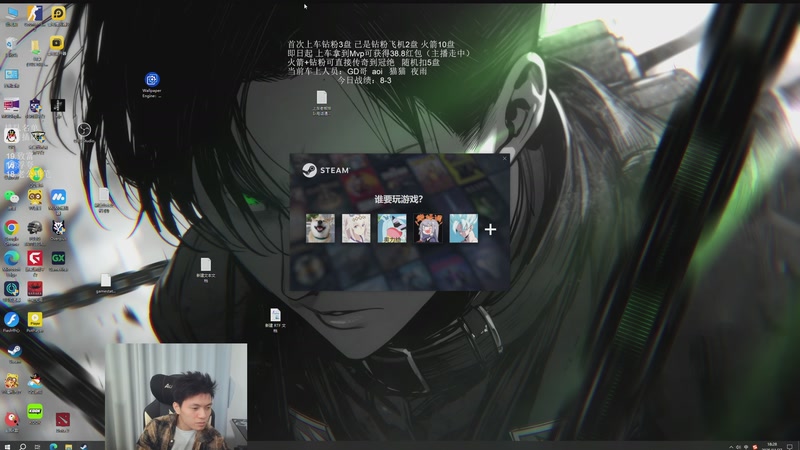The width and height of the screenshot is (800, 450).
Task: Open Task View on the taskbar
Action: (x=37, y=446)
